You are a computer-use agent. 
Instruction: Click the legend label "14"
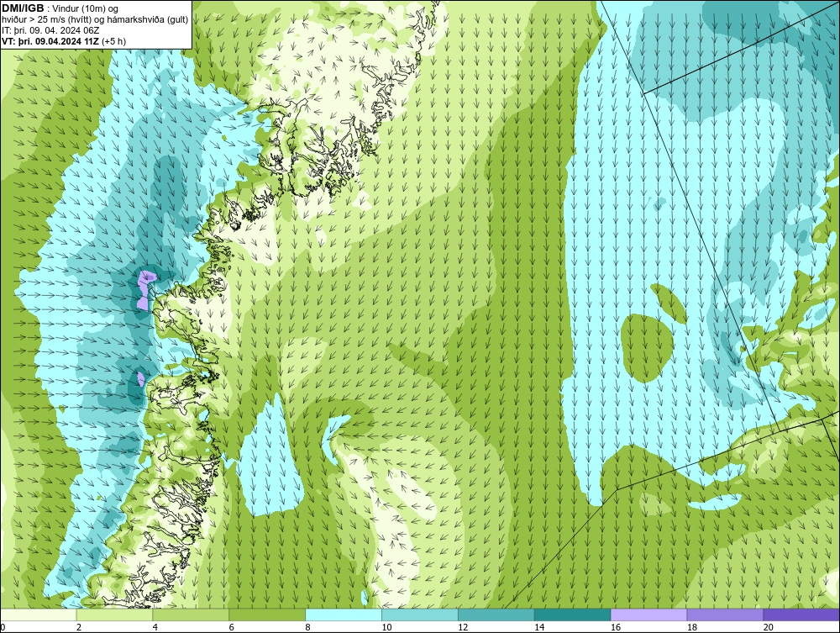click(x=539, y=627)
